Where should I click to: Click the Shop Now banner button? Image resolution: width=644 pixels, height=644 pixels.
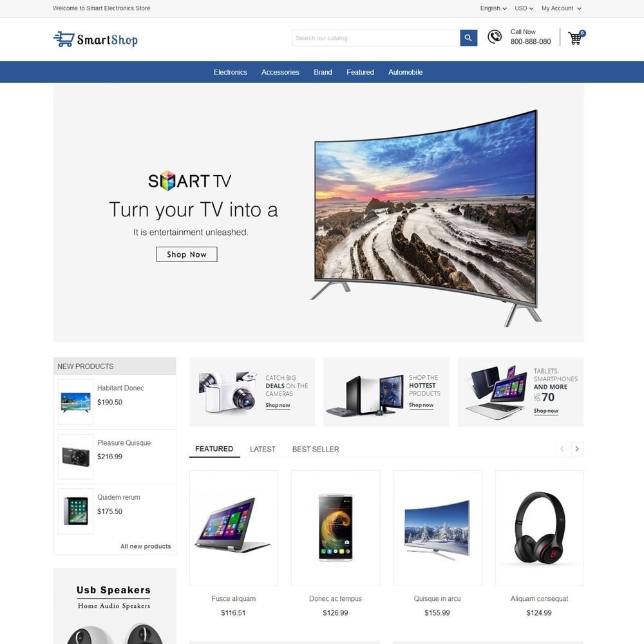coord(187,254)
